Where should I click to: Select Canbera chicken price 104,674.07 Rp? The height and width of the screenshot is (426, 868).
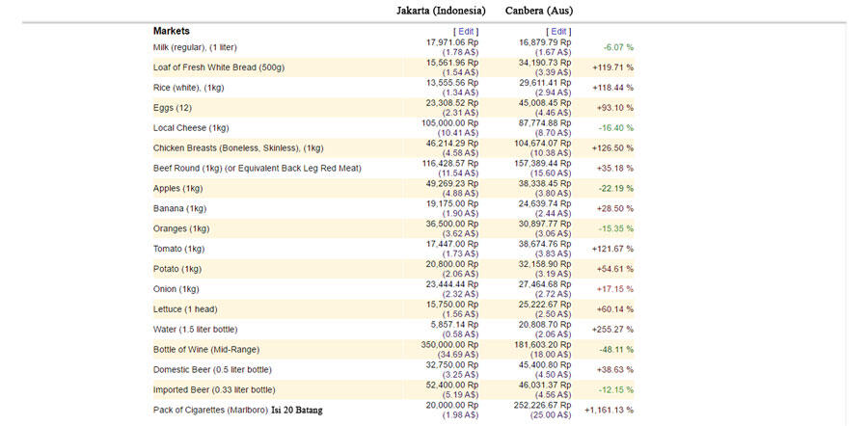click(543, 144)
